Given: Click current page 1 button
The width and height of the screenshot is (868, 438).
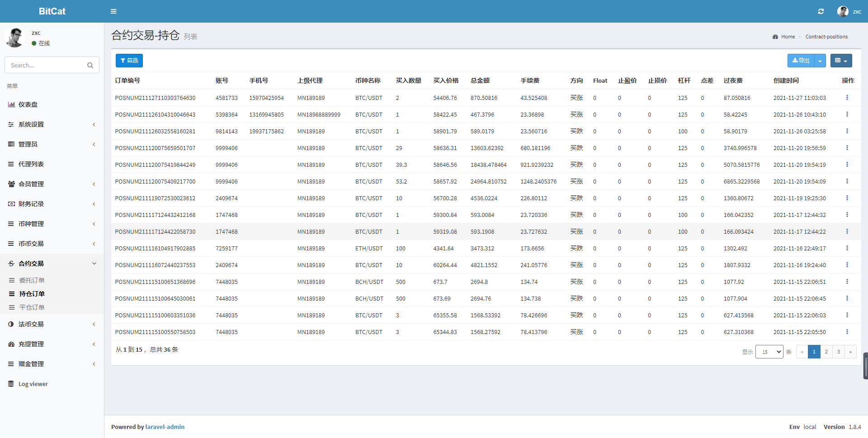Looking at the screenshot, I should point(814,352).
